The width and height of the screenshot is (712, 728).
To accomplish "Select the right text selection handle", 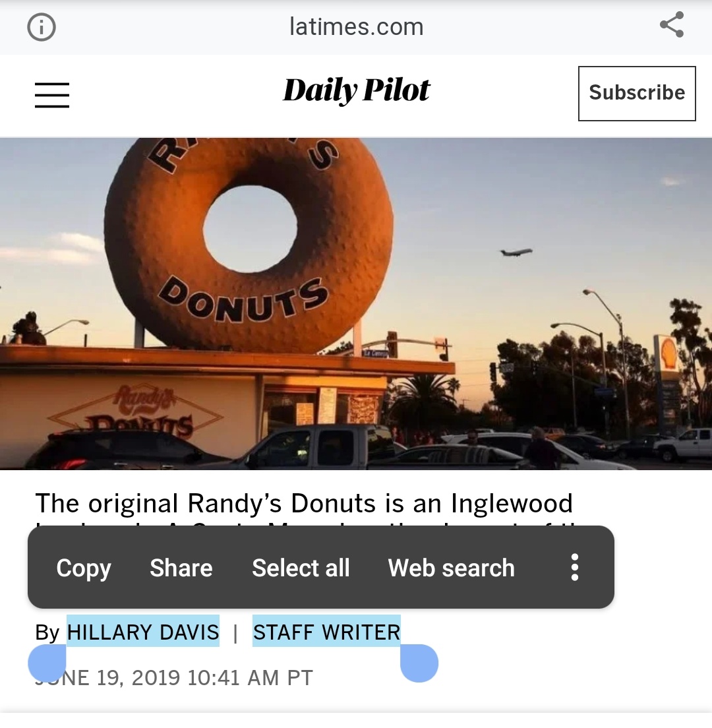I will 419,663.
